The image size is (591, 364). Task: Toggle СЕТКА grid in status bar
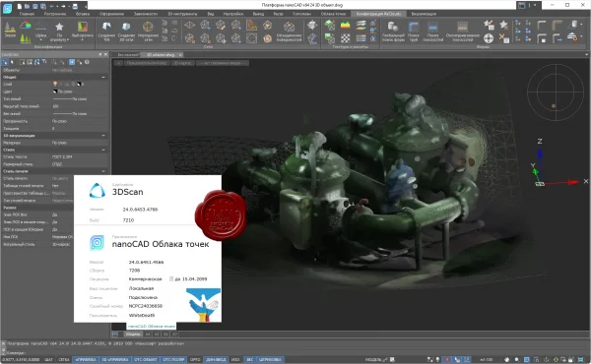coord(64,359)
